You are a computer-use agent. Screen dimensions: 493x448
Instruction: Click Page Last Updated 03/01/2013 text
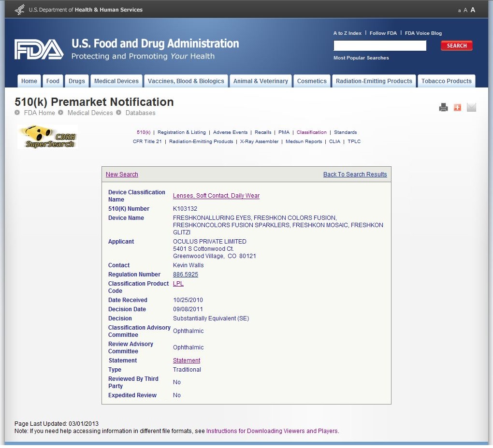pyautogui.click(x=57, y=424)
